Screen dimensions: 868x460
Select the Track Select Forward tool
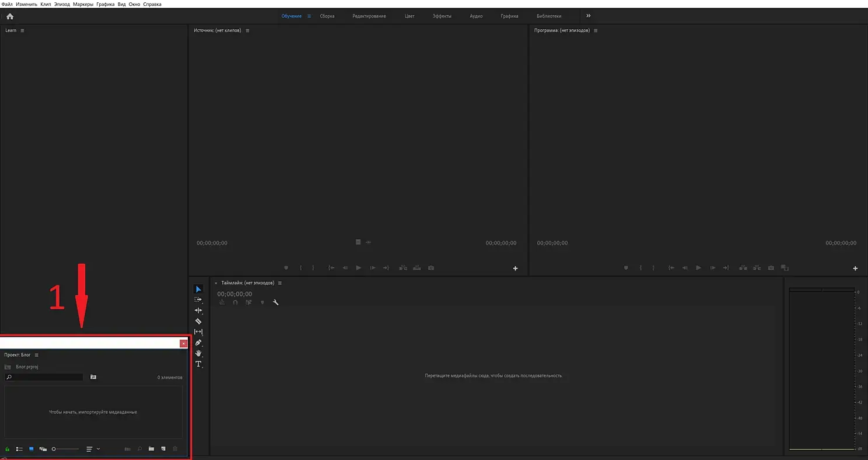(198, 299)
